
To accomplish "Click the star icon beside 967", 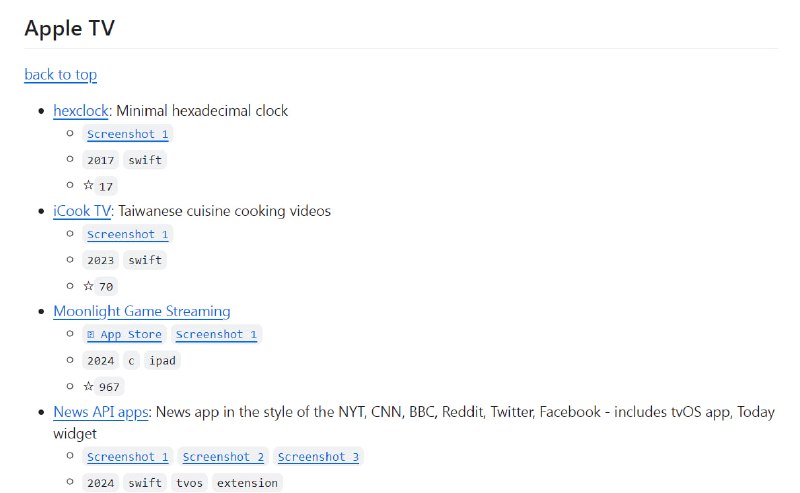I will 88,386.
